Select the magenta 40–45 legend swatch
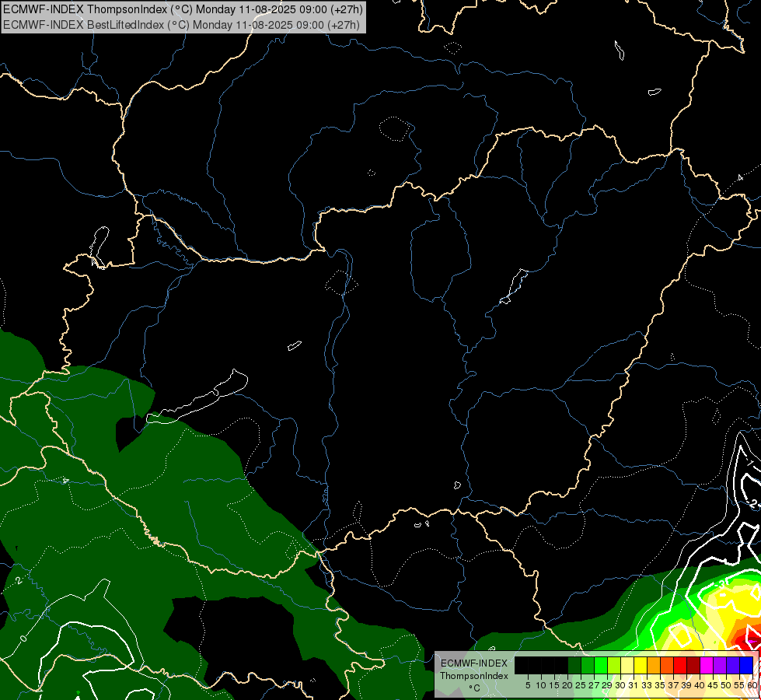This screenshot has width=761, height=700. [707, 665]
